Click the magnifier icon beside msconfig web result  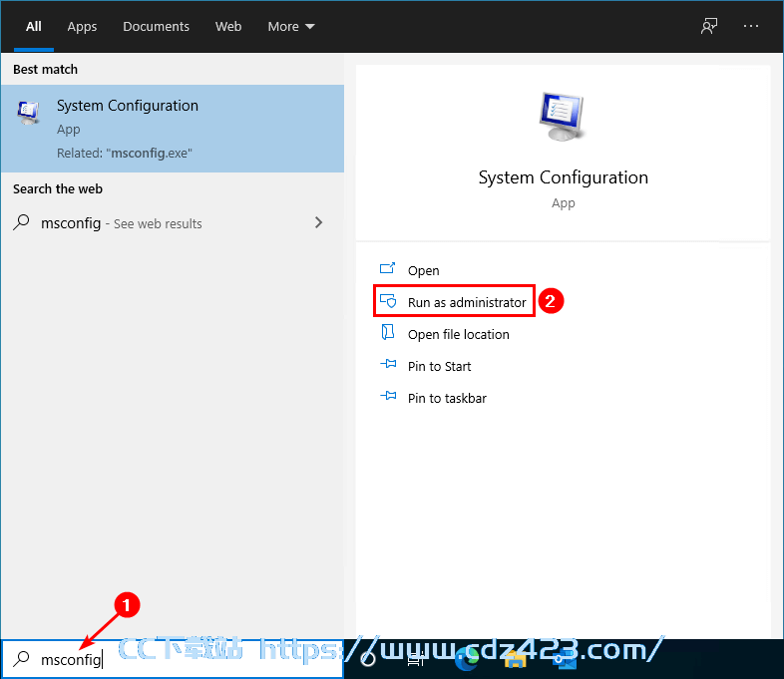tap(21, 222)
